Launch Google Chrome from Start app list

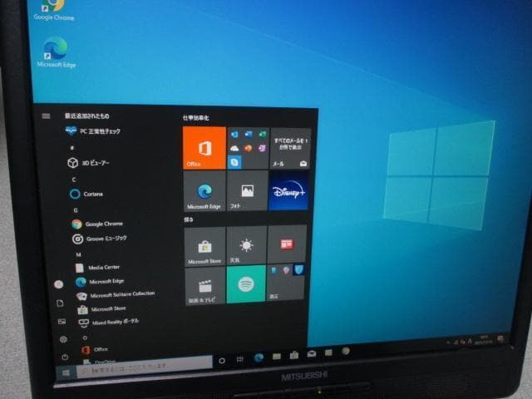pos(97,224)
